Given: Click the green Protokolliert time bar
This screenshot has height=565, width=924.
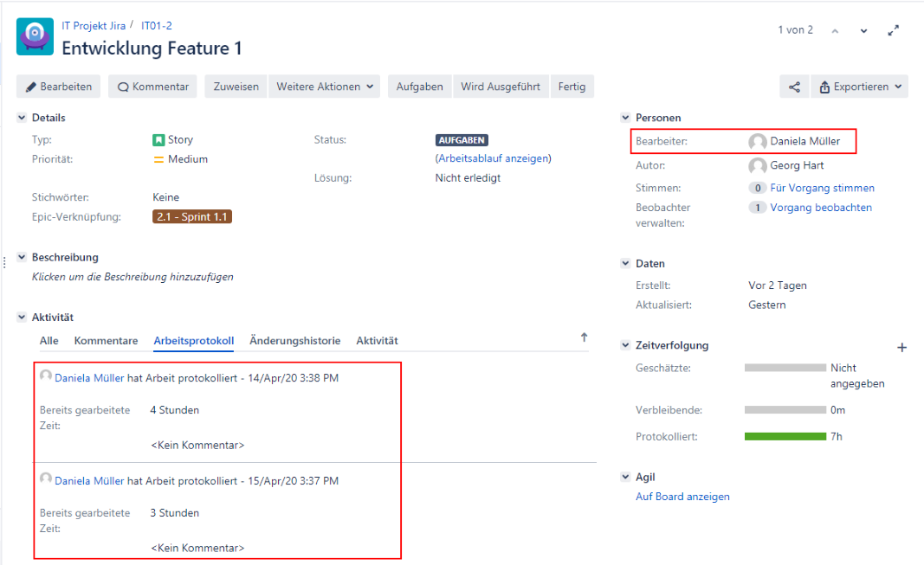Looking at the screenshot, I should click(x=785, y=437).
